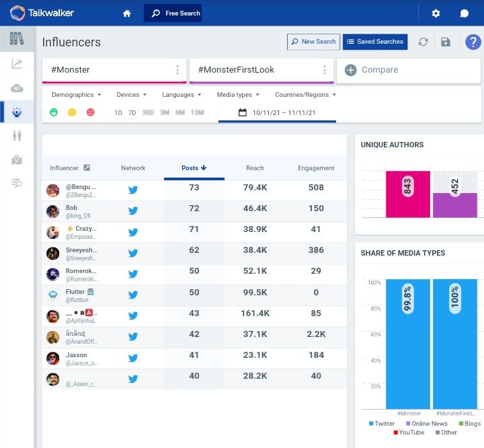Image resolution: width=484 pixels, height=448 pixels.
Task: Toggle positive sentiment green smiley
Action: [x=54, y=112]
